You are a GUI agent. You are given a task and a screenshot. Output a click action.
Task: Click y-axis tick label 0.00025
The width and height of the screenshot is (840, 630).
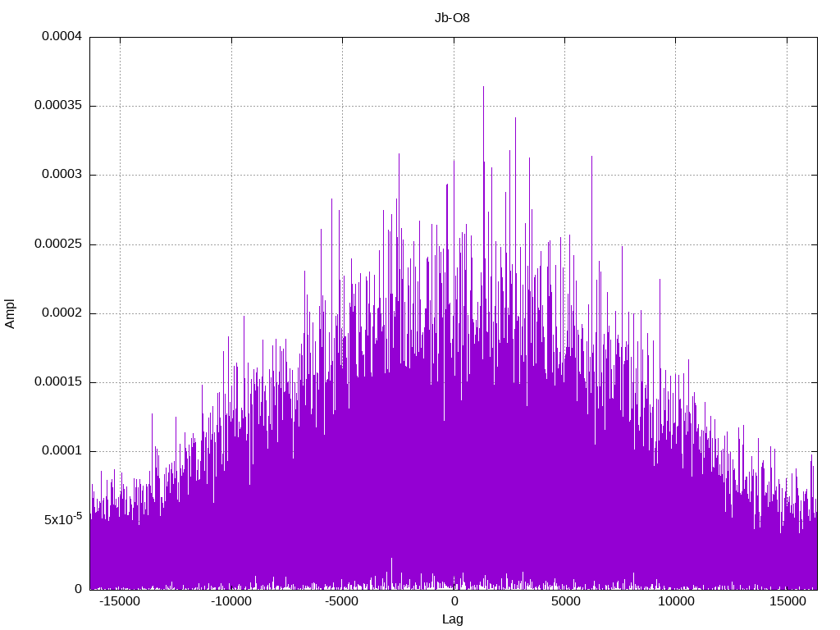pyautogui.click(x=58, y=244)
